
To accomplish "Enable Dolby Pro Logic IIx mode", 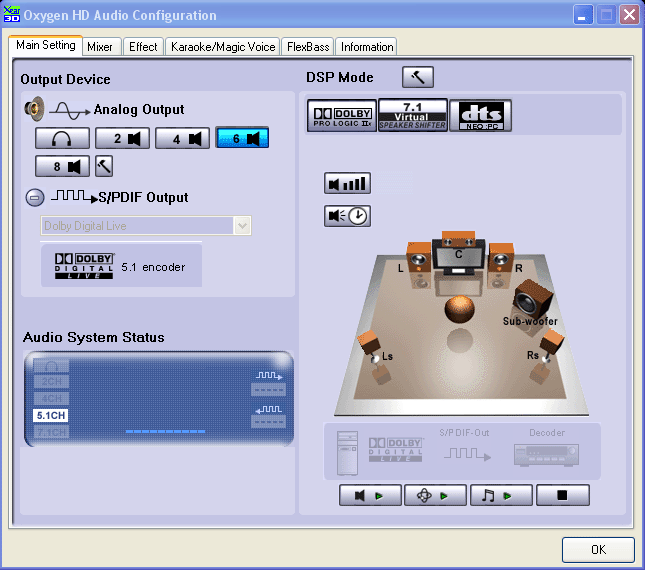I will 342,116.
